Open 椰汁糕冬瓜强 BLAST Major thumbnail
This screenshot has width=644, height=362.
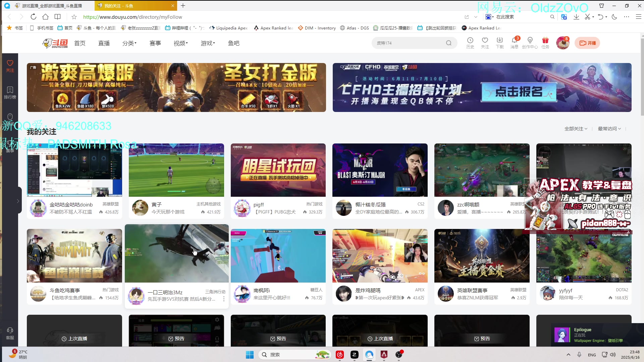[x=380, y=170]
